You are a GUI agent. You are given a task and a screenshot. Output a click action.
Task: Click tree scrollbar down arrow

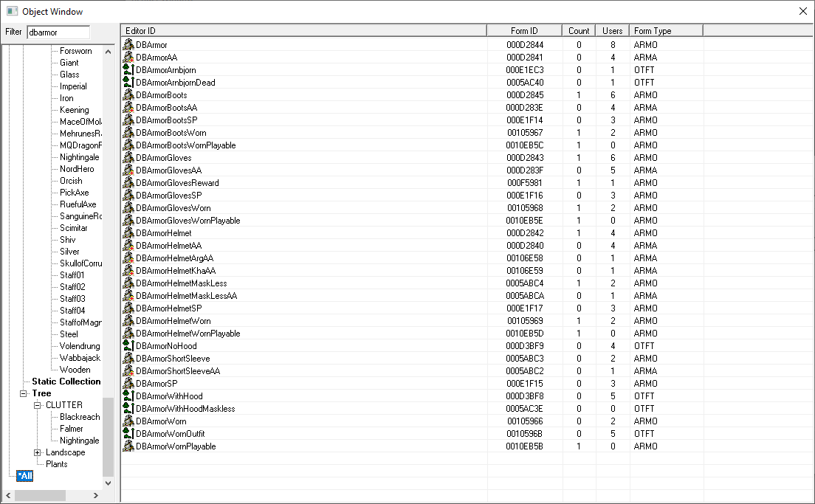(108, 483)
